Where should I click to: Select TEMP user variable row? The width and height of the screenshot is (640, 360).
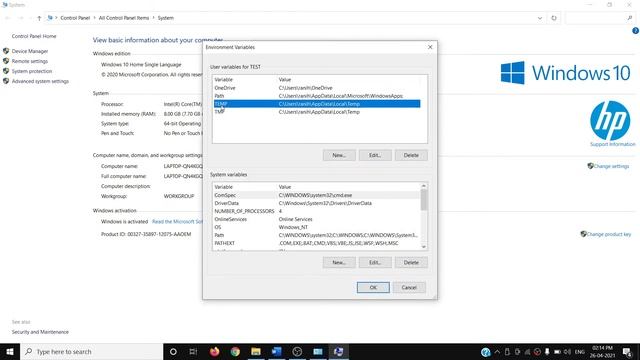click(x=317, y=104)
